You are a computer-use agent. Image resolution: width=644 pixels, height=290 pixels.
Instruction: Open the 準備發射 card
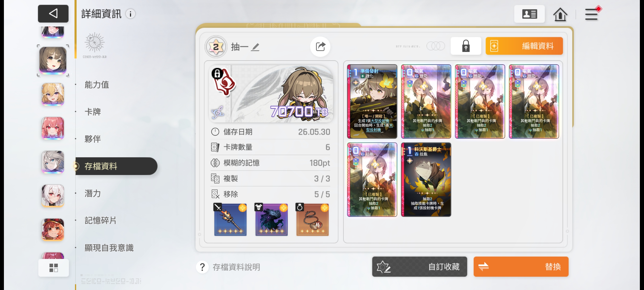372,101
